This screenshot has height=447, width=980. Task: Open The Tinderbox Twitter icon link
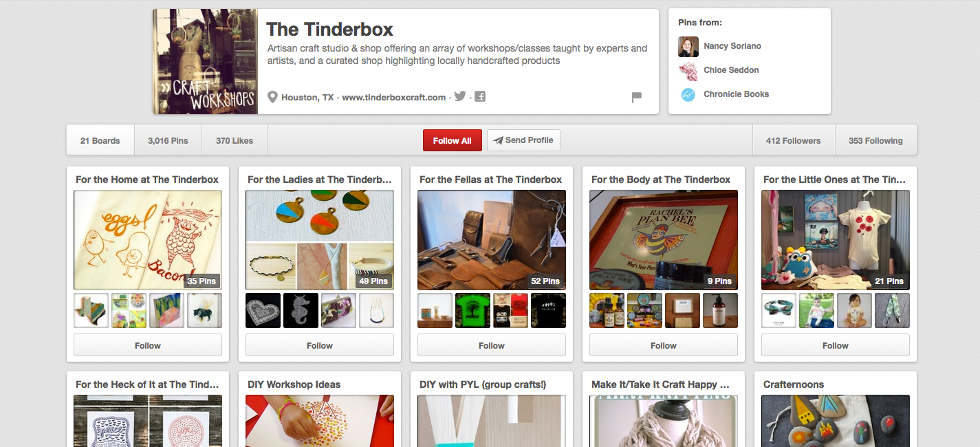pos(460,96)
